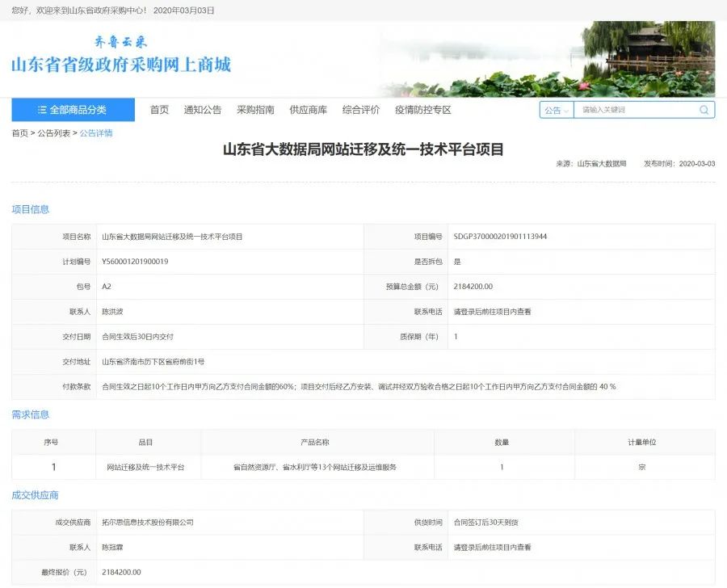Screen dimensions: 727x588
Task: Click the magnifier search icon
Action: (x=702, y=110)
